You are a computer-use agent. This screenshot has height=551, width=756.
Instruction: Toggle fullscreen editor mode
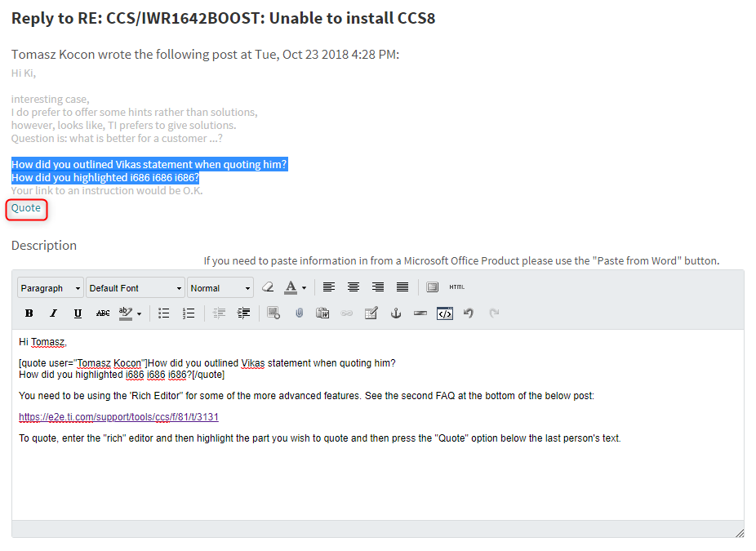click(x=433, y=287)
